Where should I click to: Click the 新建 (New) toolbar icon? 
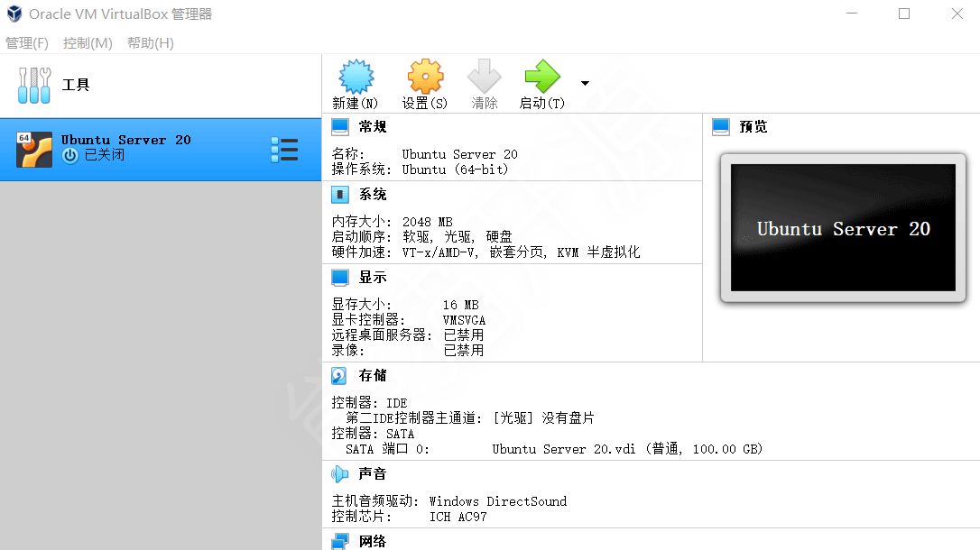pos(356,79)
